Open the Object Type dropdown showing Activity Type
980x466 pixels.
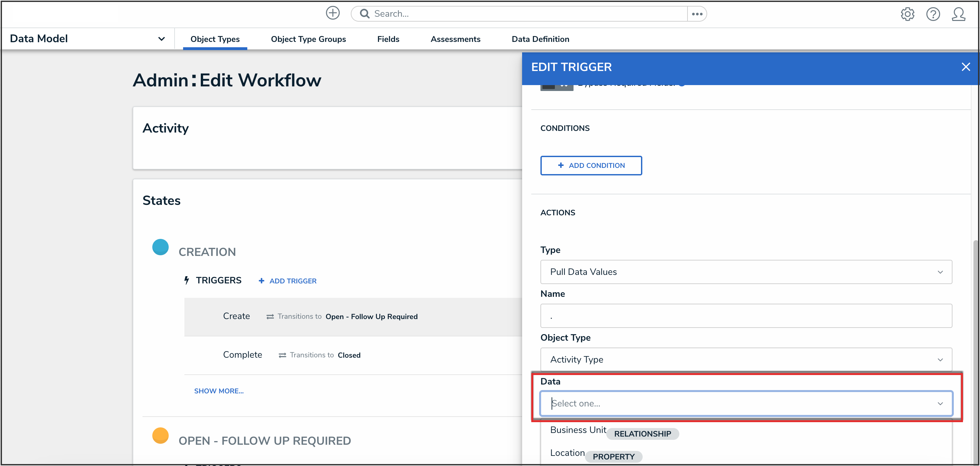(746, 360)
